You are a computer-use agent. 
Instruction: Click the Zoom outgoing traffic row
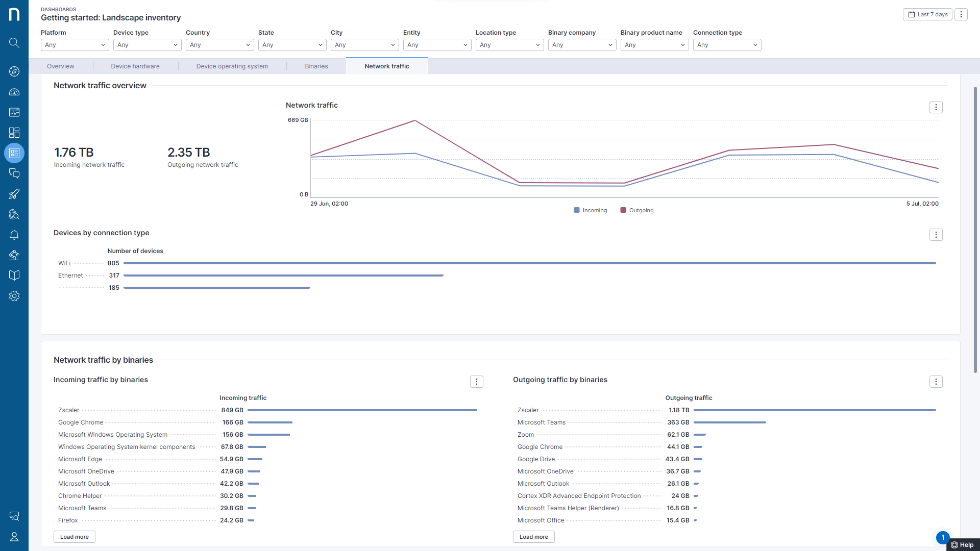[x=727, y=435]
